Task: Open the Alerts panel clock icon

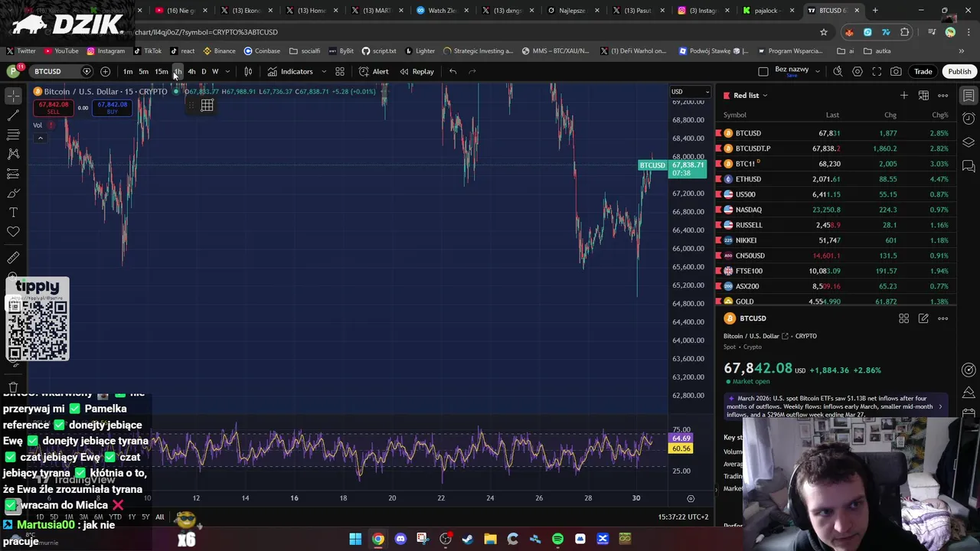Action: tap(969, 119)
